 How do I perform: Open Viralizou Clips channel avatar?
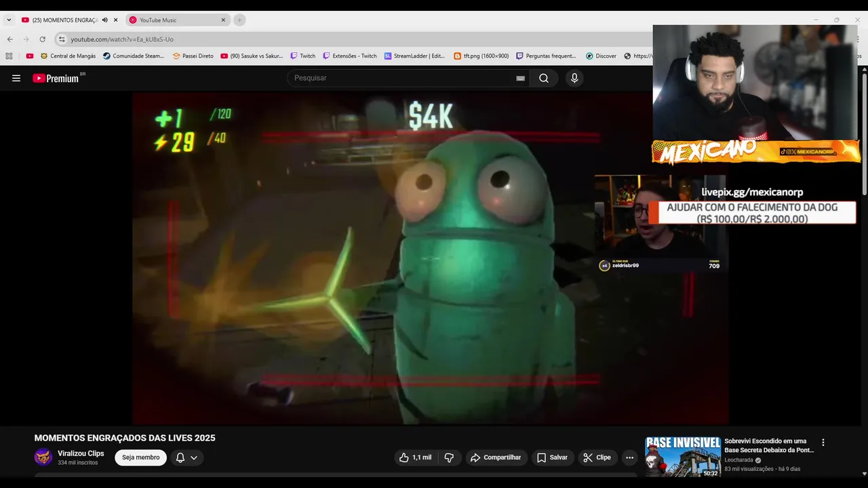pyautogui.click(x=43, y=457)
